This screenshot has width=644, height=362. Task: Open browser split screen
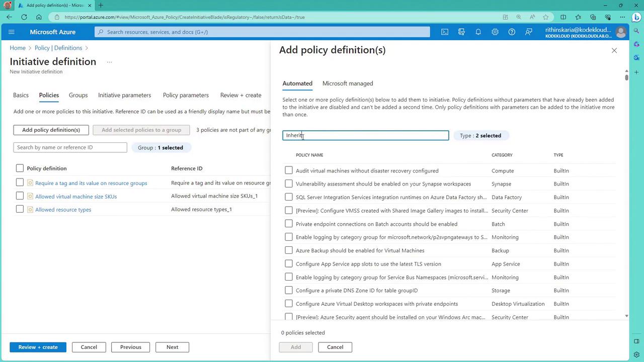point(563,17)
